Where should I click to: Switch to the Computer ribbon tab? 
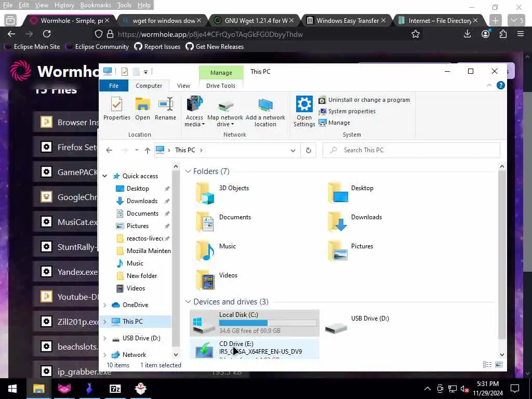coord(149,86)
